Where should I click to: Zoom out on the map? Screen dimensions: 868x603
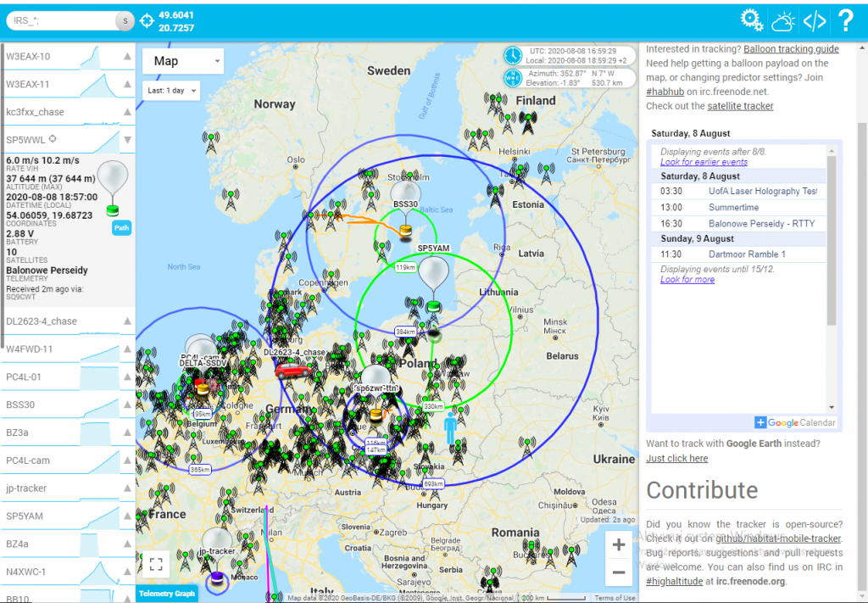(619, 572)
